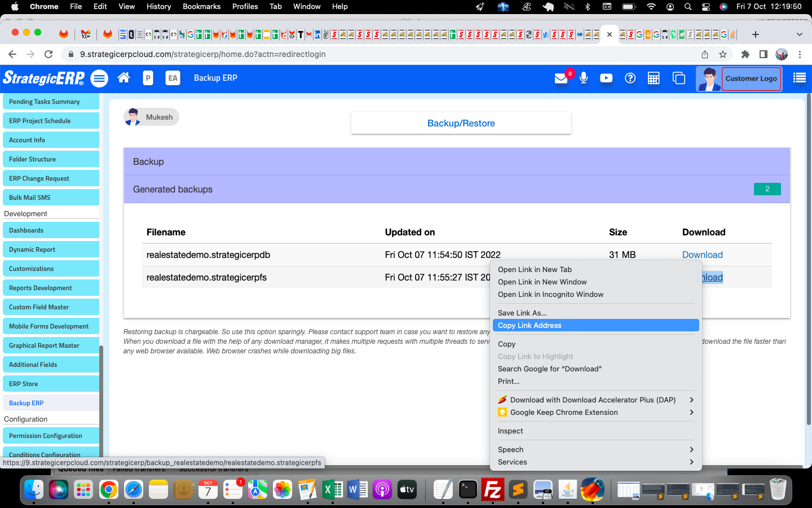
Task: Close the active browser tab
Action: pos(610,34)
